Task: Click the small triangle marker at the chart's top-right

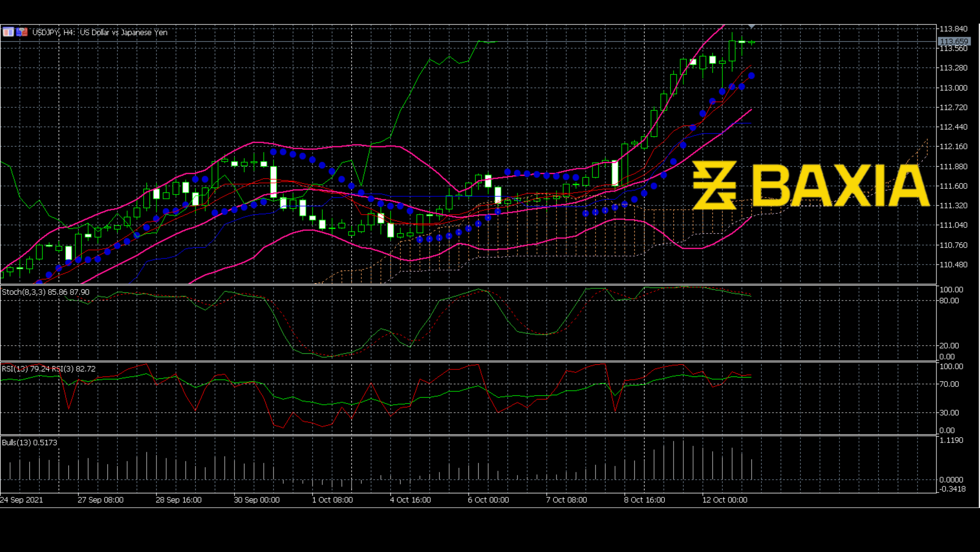Action: coord(751,27)
